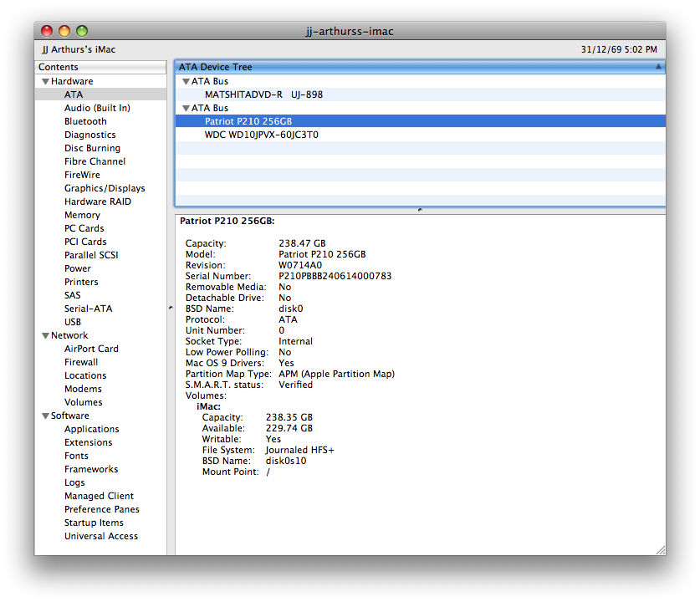This screenshot has width=700, height=602.
Task: Close the window with red button
Action: click(x=47, y=31)
